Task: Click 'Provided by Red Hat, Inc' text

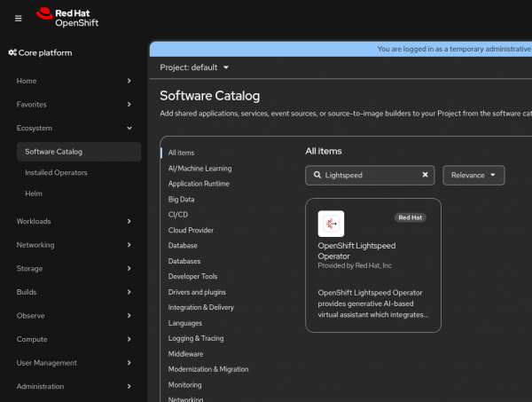Action: pos(355,265)
